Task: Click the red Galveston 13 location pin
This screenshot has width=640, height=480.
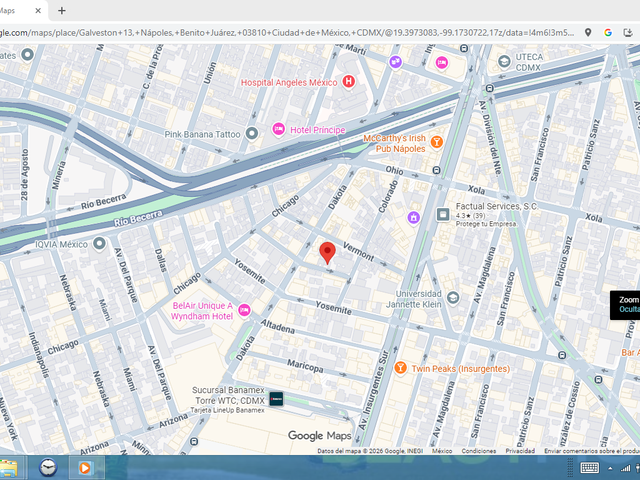Action: tap(327, 253)
